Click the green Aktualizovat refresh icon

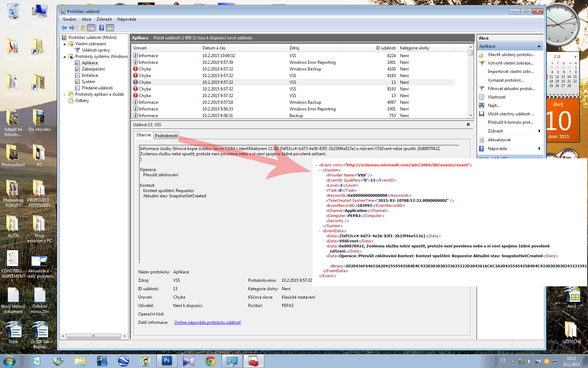[x=482, y=140]
